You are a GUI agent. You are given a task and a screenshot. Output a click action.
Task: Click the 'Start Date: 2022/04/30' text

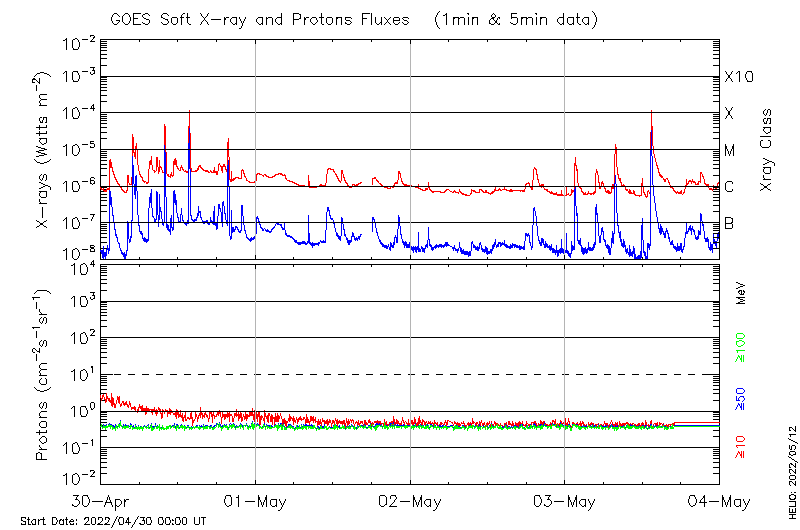point(113,521)
